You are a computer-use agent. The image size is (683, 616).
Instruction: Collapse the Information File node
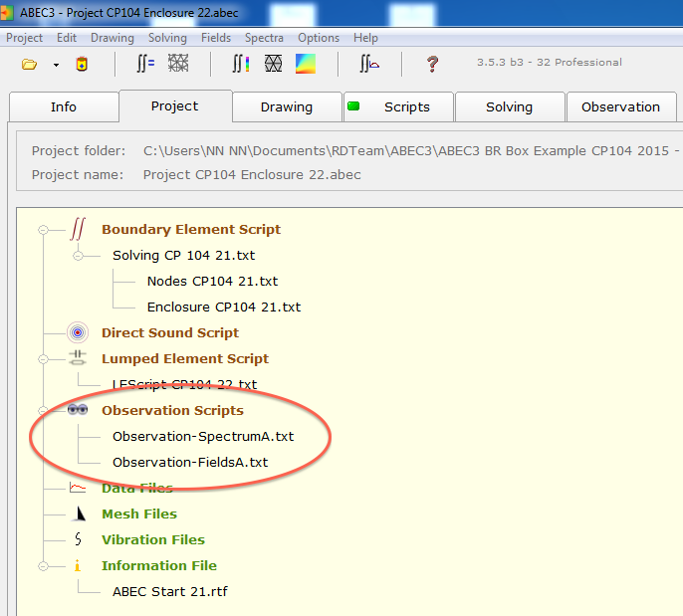pyautogui.click(x=43, y=566)
